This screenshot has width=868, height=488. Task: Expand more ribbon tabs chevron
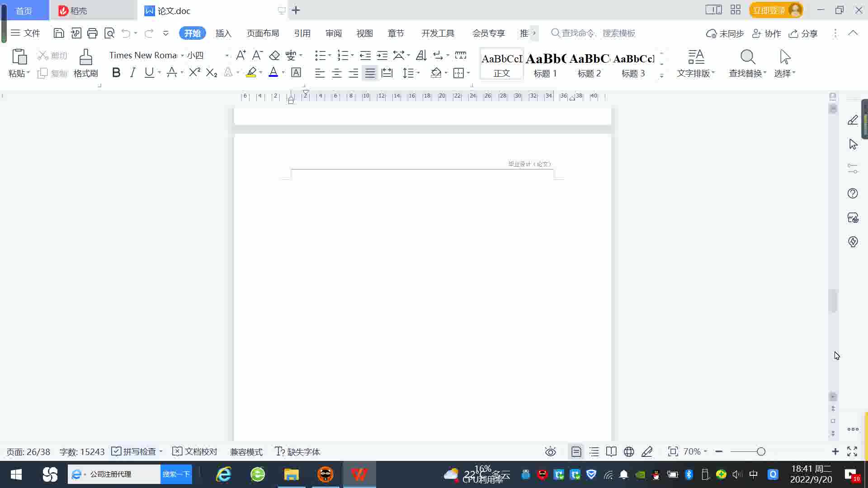(534, 33)
